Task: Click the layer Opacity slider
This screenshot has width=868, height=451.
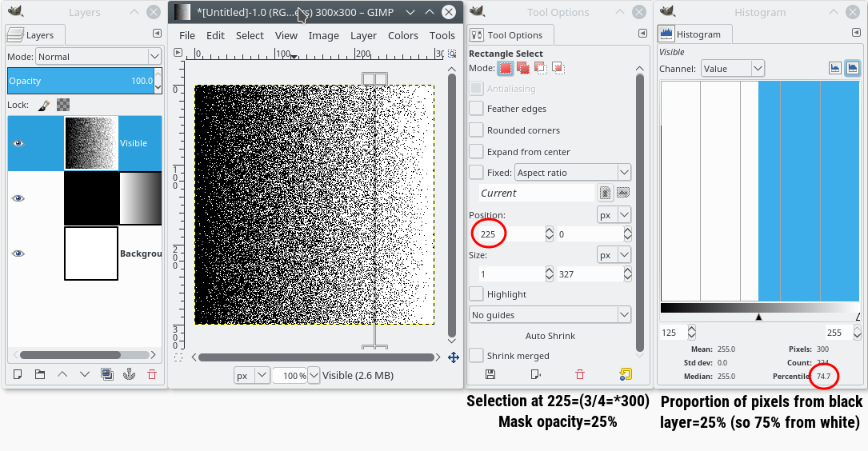Action: (x=80, y=81)
